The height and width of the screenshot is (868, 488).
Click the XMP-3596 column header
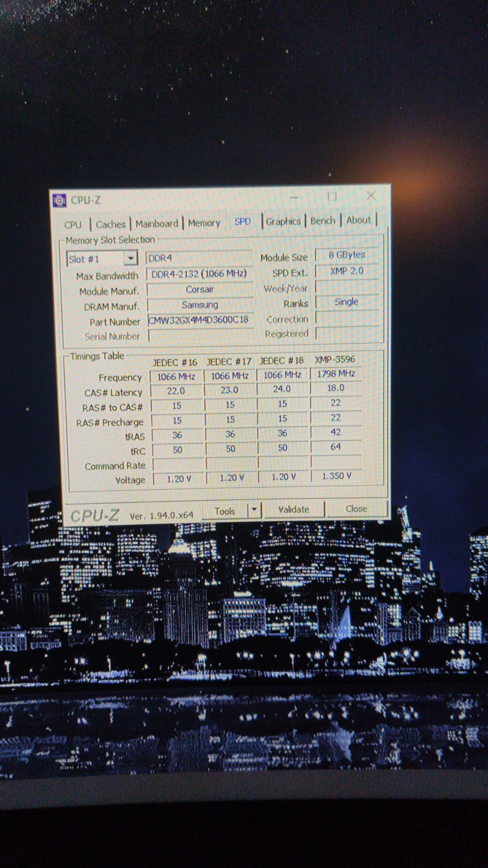[x=335, y=359]
